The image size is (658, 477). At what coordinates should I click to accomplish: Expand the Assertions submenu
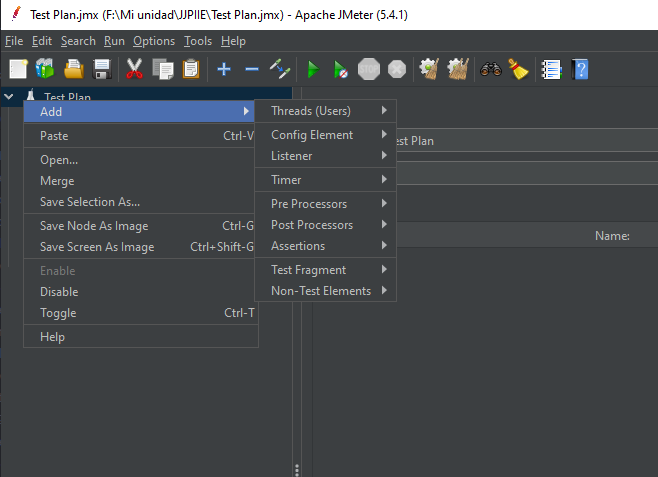click(x=326, y=245)
